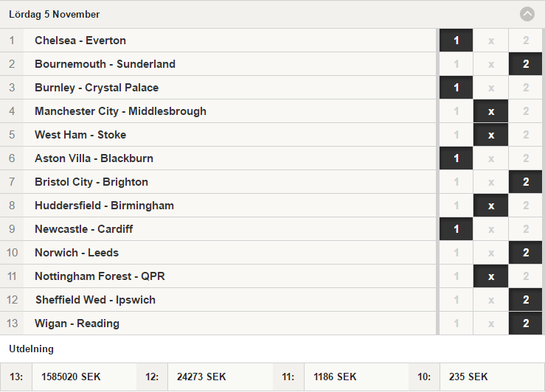Select x for Huddersfield - Birmingham

point(490,206)
